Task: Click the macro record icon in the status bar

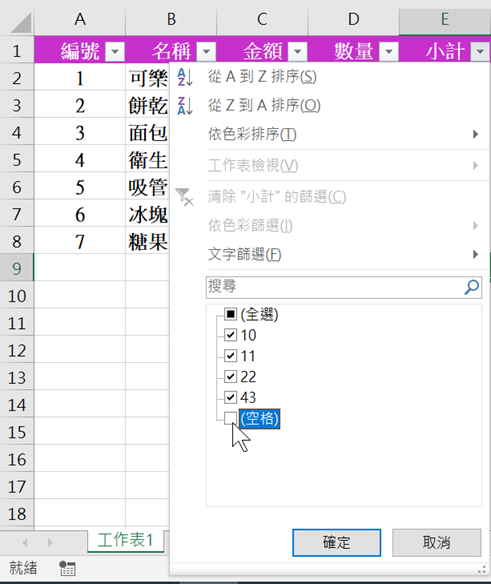Action: point(67,568)
